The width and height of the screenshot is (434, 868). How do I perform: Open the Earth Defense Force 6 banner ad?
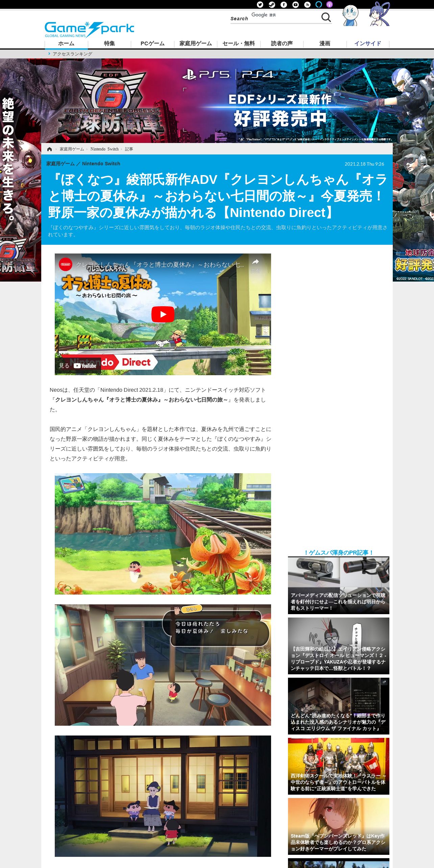[217, 101]
